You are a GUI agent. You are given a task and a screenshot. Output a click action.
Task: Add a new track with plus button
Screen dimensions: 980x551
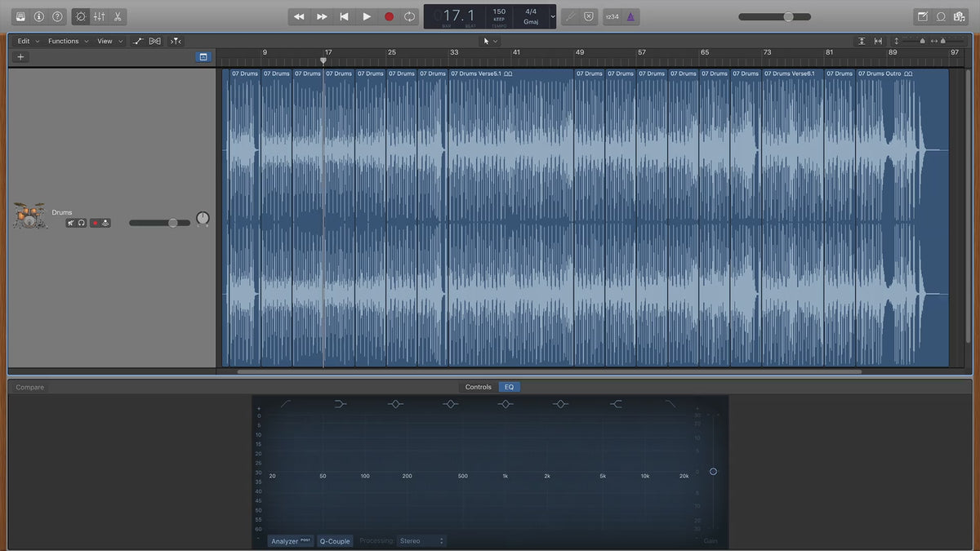20,57
